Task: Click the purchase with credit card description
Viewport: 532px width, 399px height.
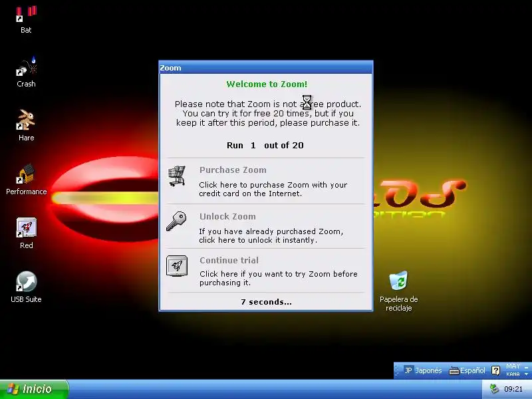Action: pyautogui.click(x=273, y=190)
